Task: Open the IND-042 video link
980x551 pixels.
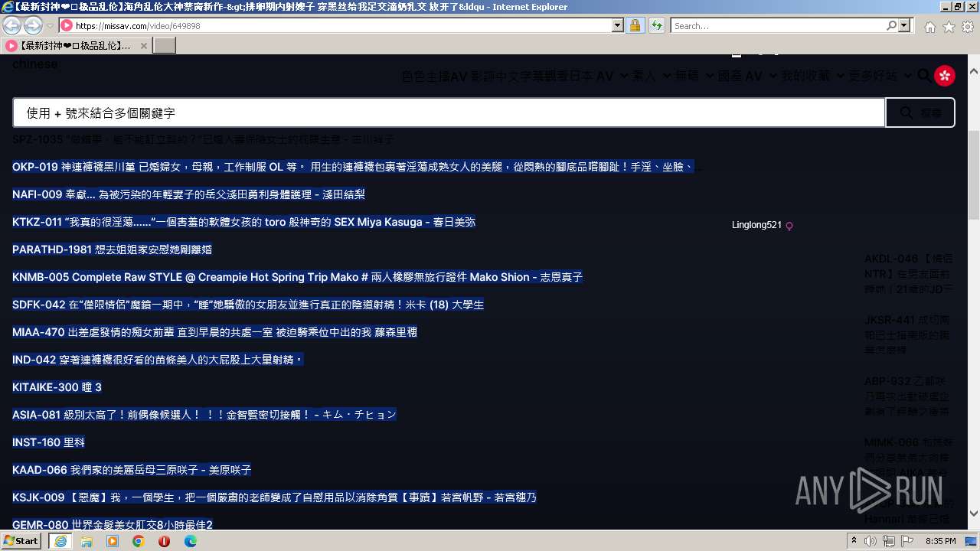Action: [x=158, y=360]
